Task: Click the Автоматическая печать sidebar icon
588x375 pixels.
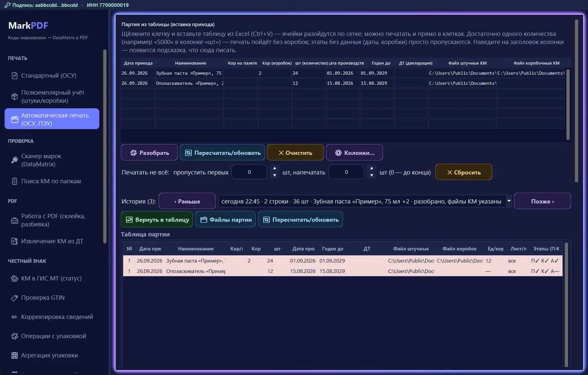Action: 14,119
